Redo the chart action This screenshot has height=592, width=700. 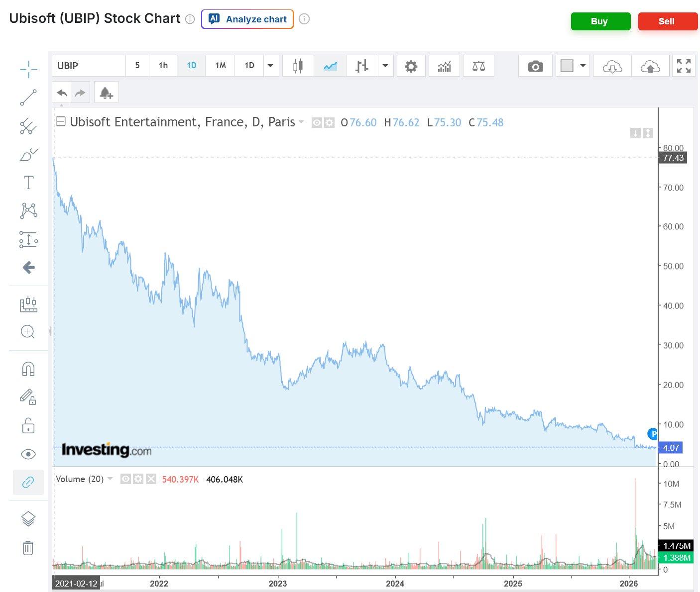tap(80, 93)
